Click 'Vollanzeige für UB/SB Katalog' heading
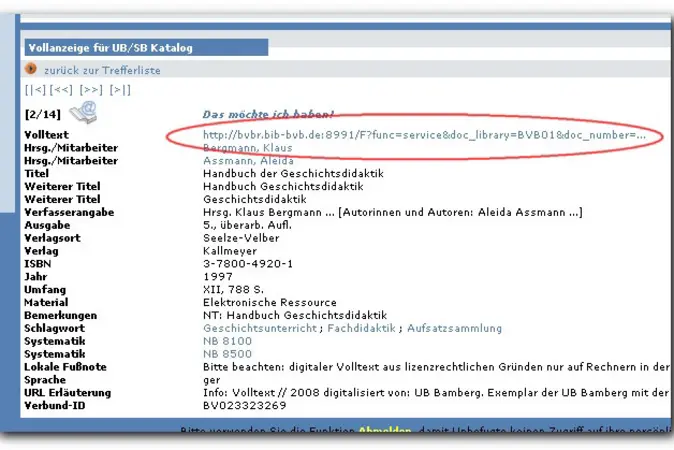 [111, 48]
